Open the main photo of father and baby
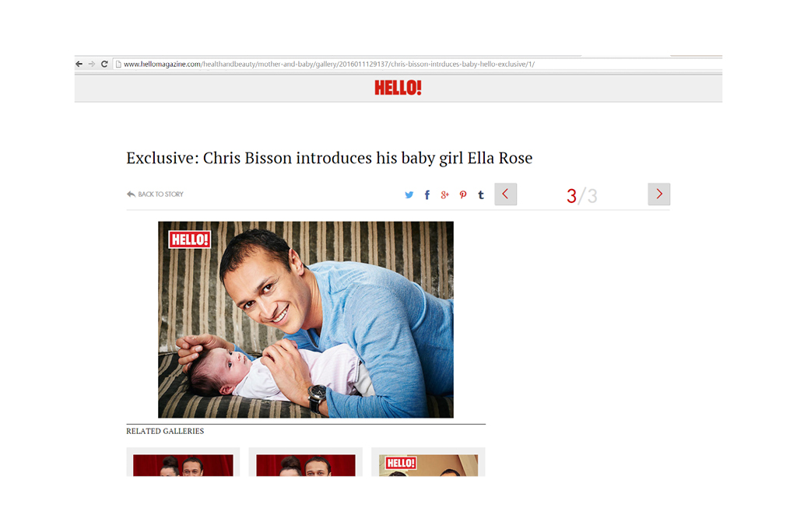 [305, 320]
